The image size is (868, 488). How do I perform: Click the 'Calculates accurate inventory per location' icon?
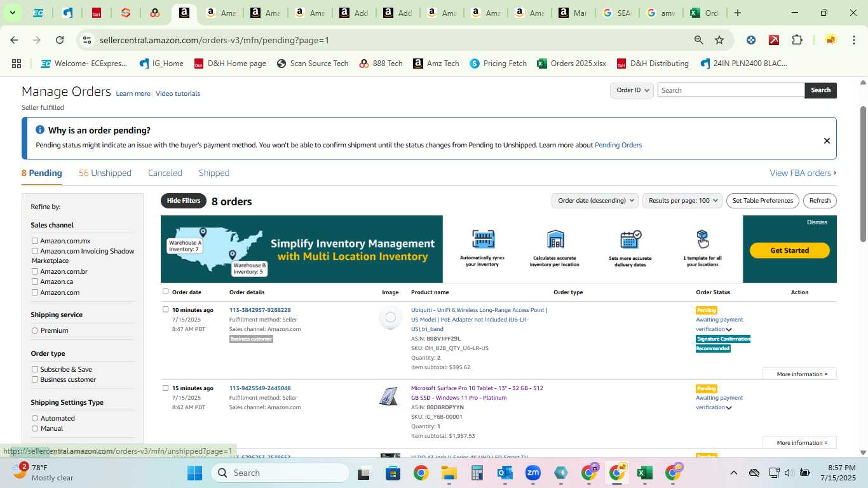click(555, 240)
